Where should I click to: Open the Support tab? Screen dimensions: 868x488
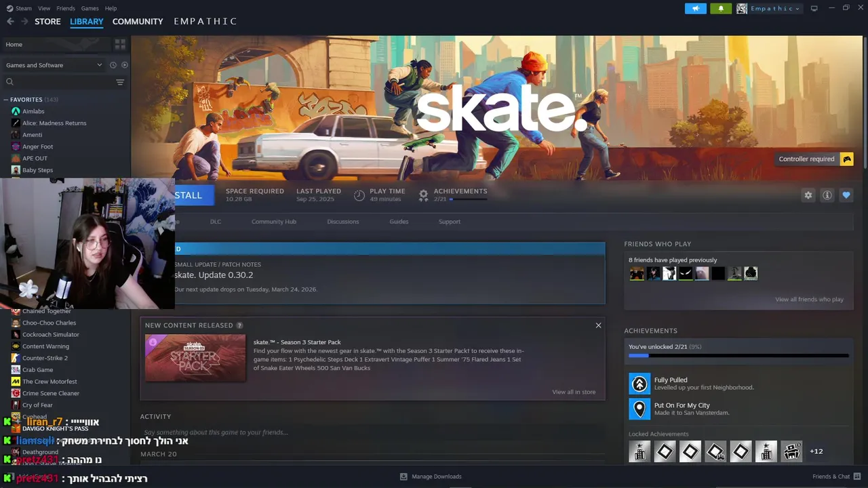[x=450, y=222]
